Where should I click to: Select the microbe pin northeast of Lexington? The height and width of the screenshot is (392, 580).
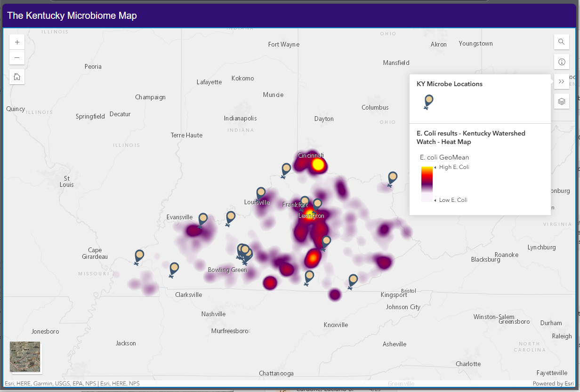pos(317,205)
